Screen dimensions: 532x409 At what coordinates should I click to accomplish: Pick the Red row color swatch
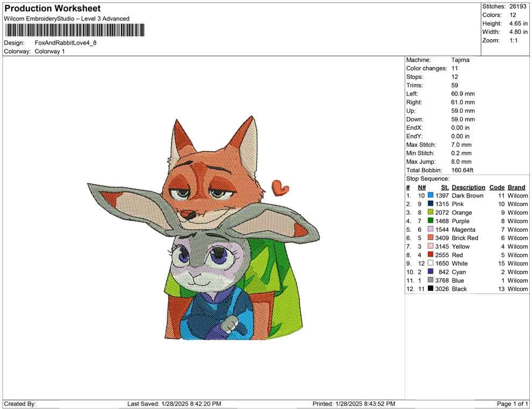pos(430,255)
